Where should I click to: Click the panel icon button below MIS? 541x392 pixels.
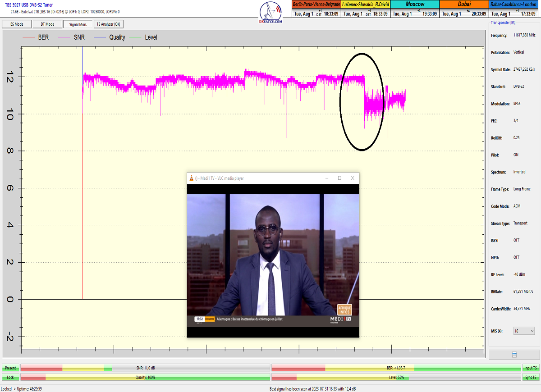pyautogui.click(x=514, y=355)
